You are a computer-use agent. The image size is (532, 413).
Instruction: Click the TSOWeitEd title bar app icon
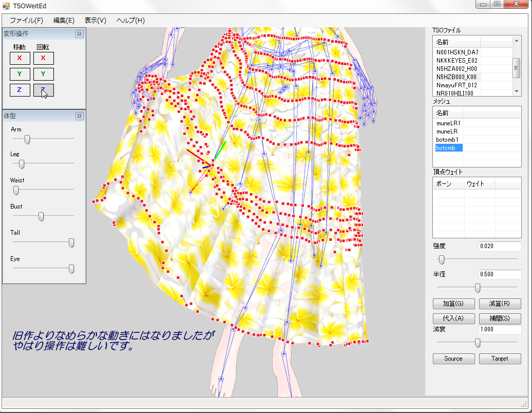[6, 6]
